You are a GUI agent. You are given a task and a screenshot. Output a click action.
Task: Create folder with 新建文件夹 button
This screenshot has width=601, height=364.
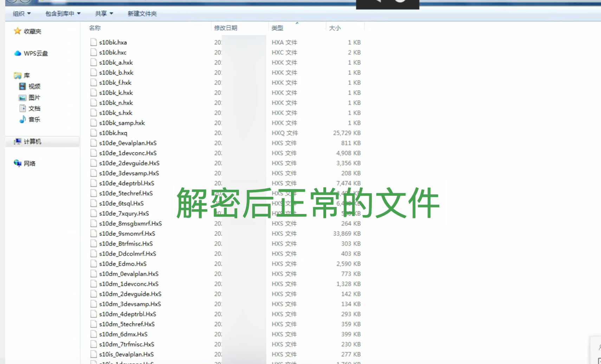[142, 14]
